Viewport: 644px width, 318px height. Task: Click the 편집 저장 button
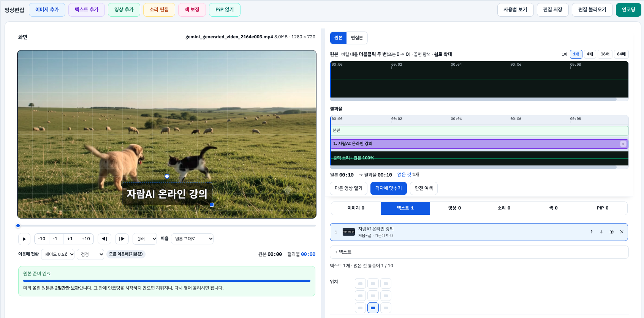(x=553, y=9)
